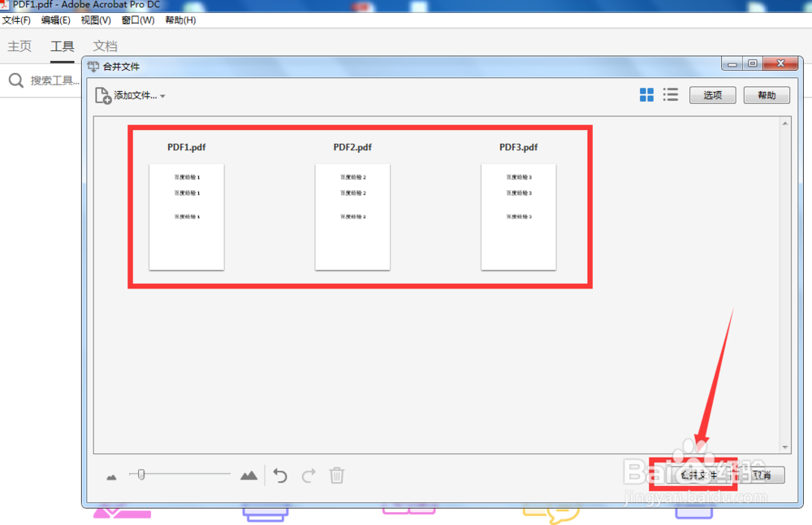
Task: Click the 帮助 help button
Action: coord(767,95)
